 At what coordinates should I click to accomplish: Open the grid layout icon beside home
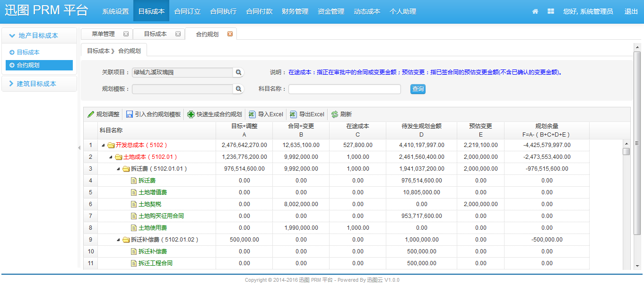[551, 11]
